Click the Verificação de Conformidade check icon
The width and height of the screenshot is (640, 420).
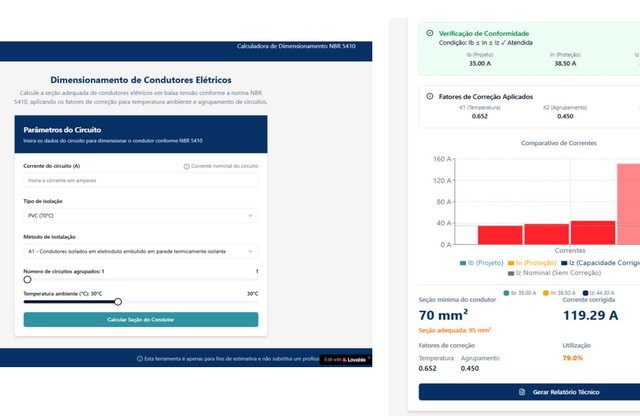pos(429,33)
